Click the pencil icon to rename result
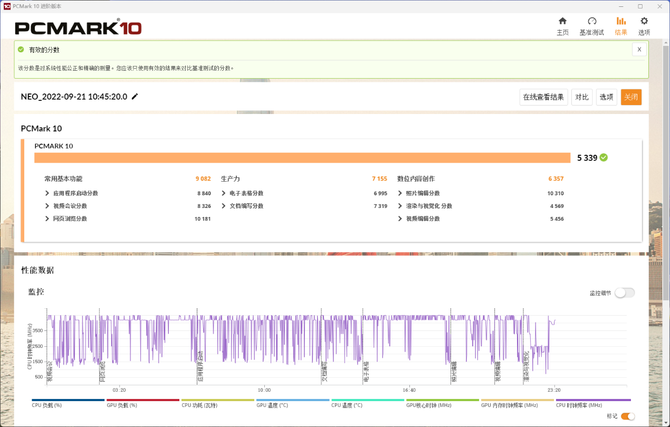Viewport: 670px width, 427px height. pyautogui.click(x=135, y=97)
